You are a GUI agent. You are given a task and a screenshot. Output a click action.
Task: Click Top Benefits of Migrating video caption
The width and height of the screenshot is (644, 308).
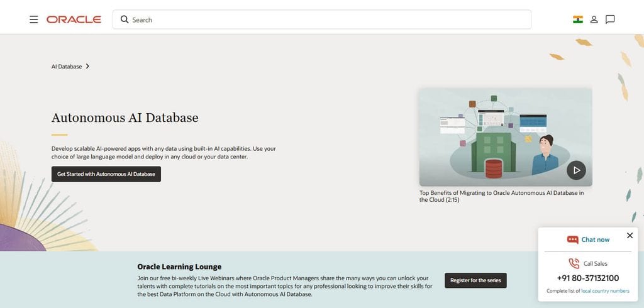(501, 196)
